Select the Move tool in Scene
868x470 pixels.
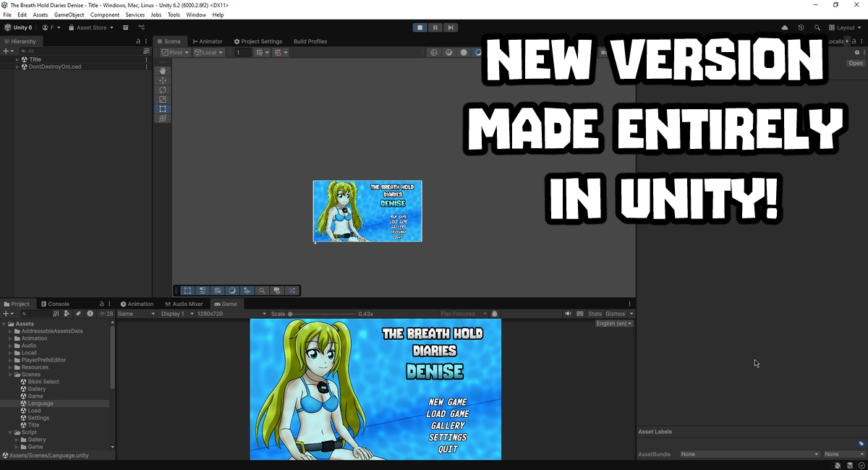[x=163, y=80]
